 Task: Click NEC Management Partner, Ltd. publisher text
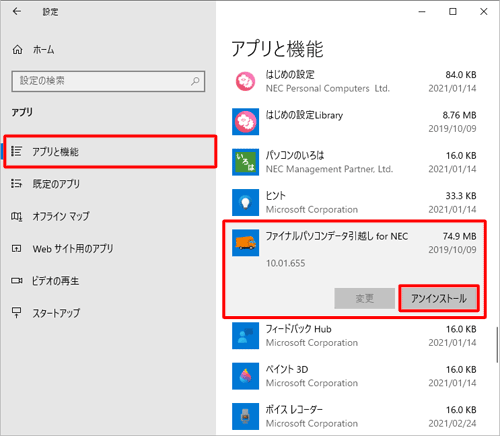tap(329, 169)
